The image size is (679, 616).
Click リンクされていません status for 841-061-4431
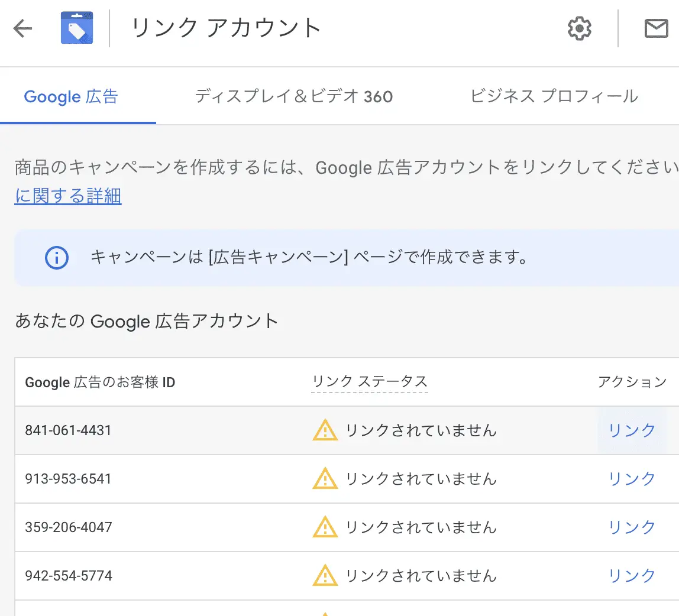421,430
